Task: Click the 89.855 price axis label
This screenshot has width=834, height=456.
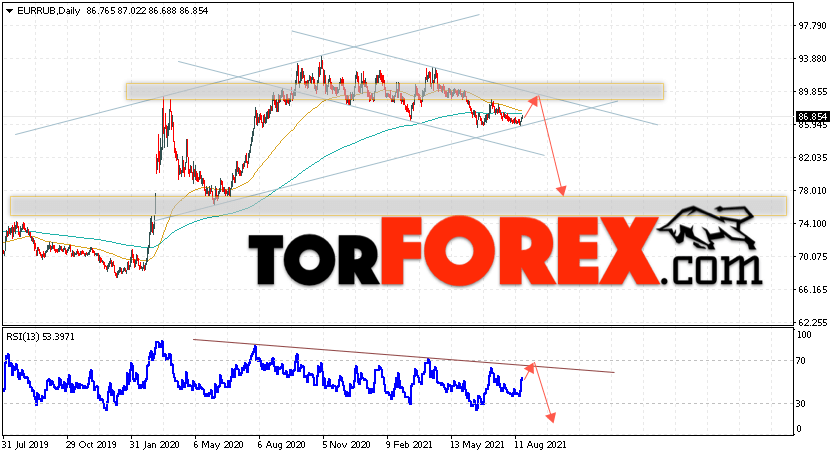Action: click(813, 92)
